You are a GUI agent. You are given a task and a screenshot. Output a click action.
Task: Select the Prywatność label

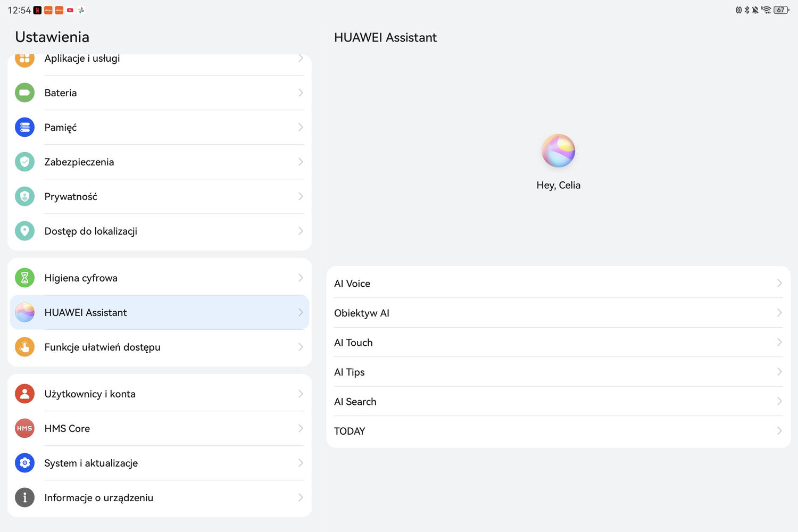(x=71, y=197)
